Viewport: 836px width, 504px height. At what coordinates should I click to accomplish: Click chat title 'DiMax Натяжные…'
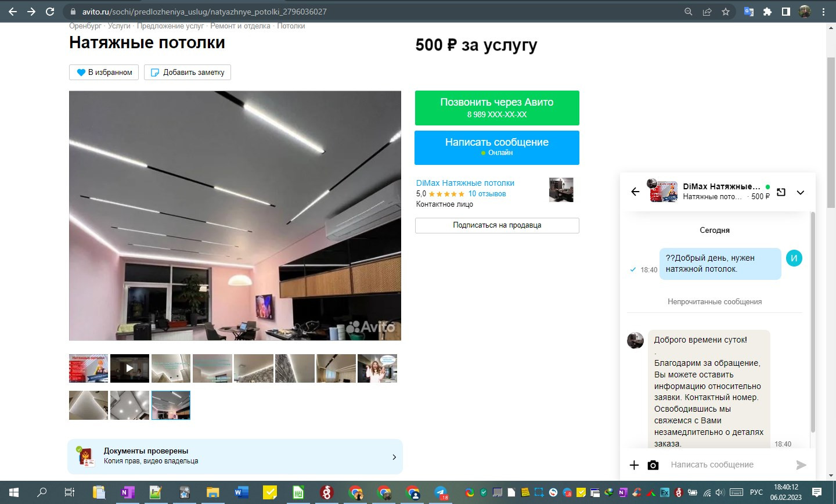722,186
